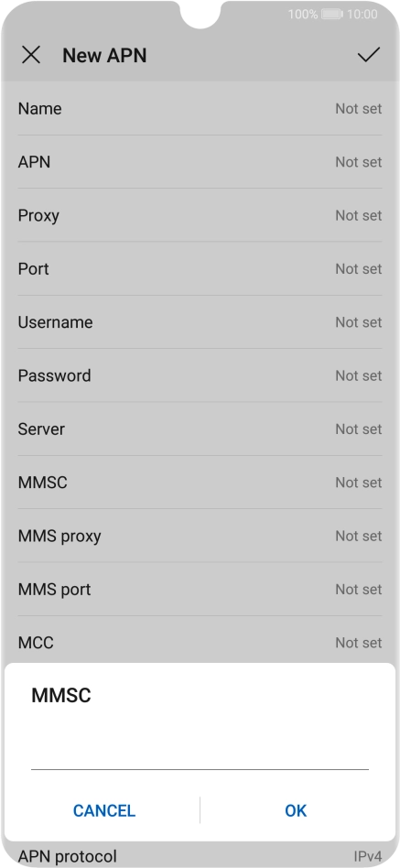Select the Port setting row
Viewport: 400px width, 868px height.
pos(200,268)
